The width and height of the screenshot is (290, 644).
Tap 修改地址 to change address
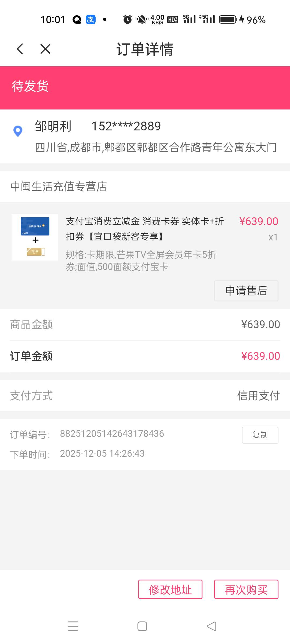pyautogui.click(x=170, y=589)
